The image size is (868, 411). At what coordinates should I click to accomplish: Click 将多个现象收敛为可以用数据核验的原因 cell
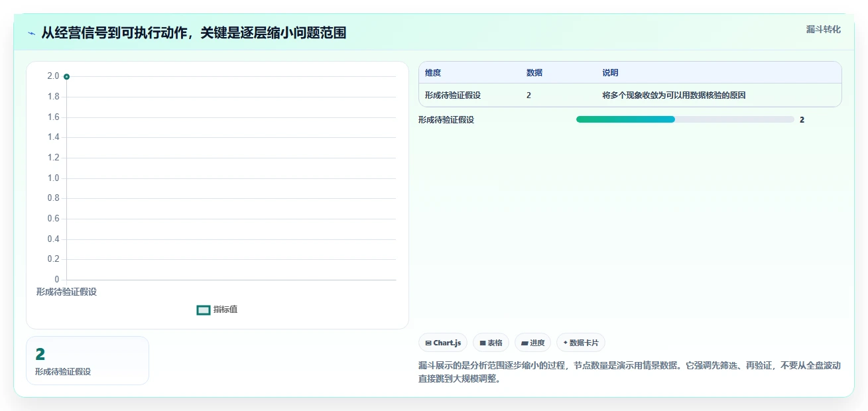coord(674,95)
